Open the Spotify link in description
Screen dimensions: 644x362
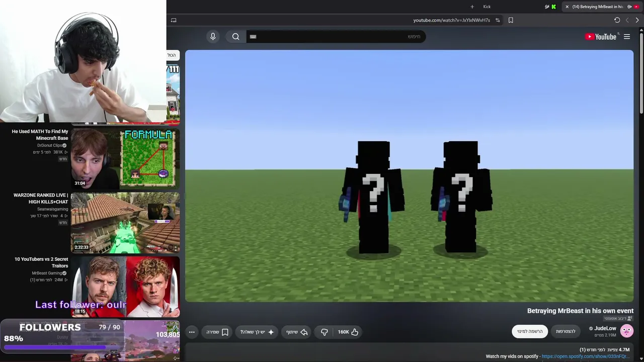tap(585, 356)
